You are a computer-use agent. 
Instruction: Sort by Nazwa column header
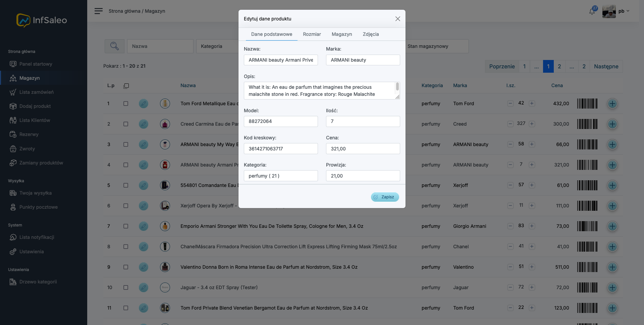188,85
